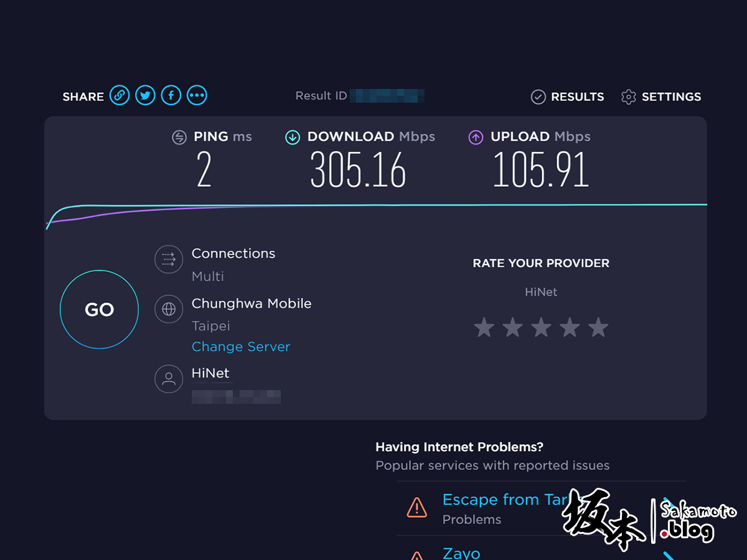Click the Connections mode icon
Screen dimensions: 747x560
click(169, 259)
